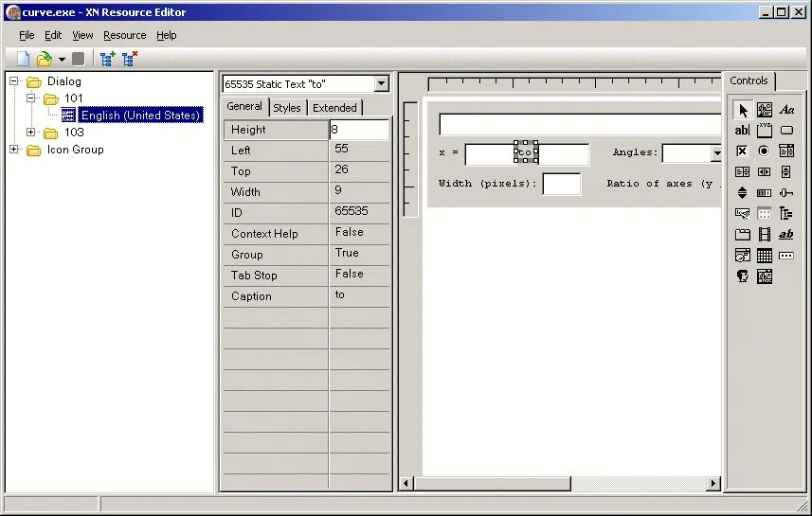Click the Height value field
Image resolution: width=812 pixels, height=516 pixels.
click(x=359, y=130)
